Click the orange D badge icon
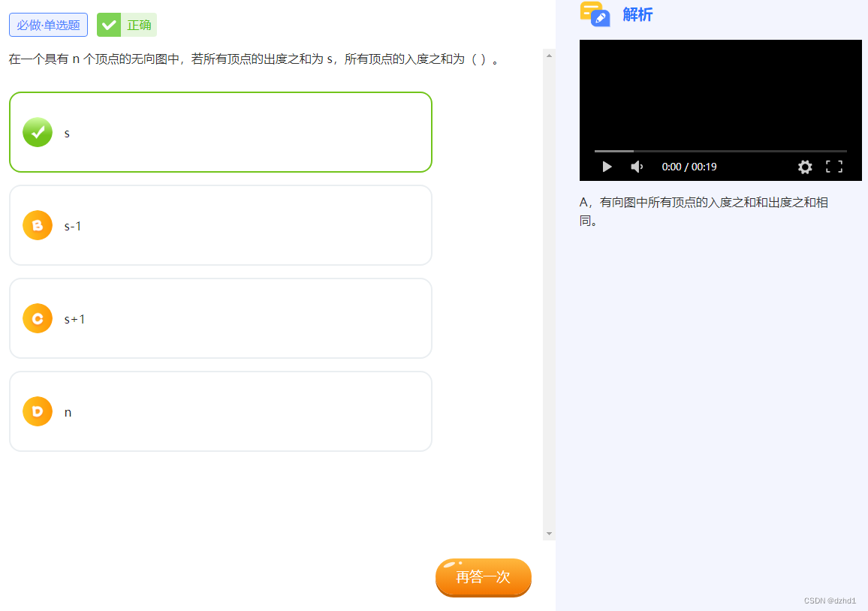Viewport: 868px width, 611px height. pyautogui.click(x=38, y=411)
